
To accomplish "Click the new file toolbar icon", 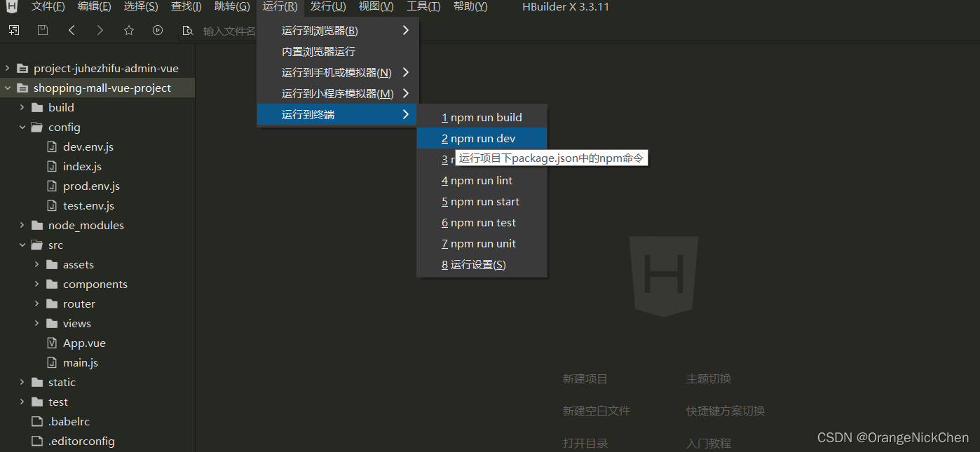I will click(14, 30).
